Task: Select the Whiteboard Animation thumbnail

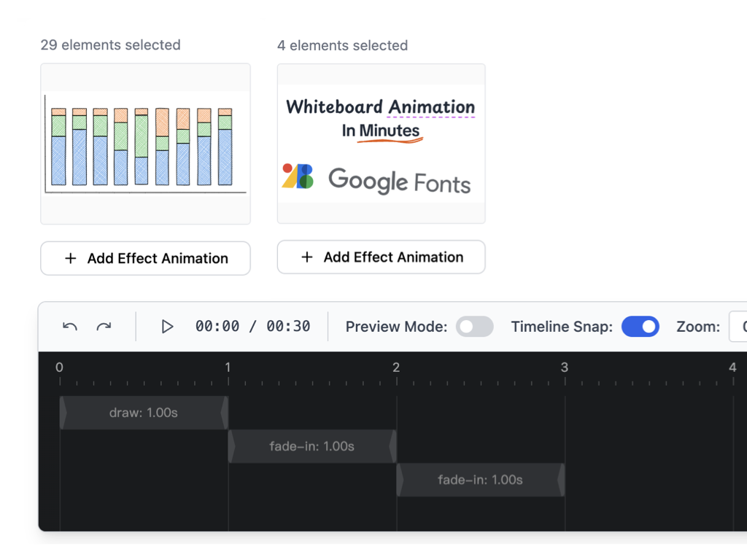Action: click(x=381, y=144)
